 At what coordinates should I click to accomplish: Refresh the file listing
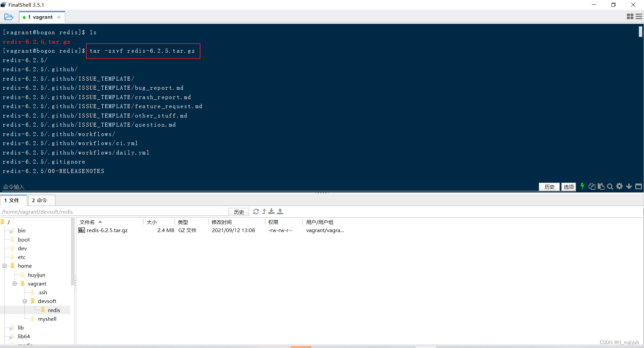[x=256, y=212]
